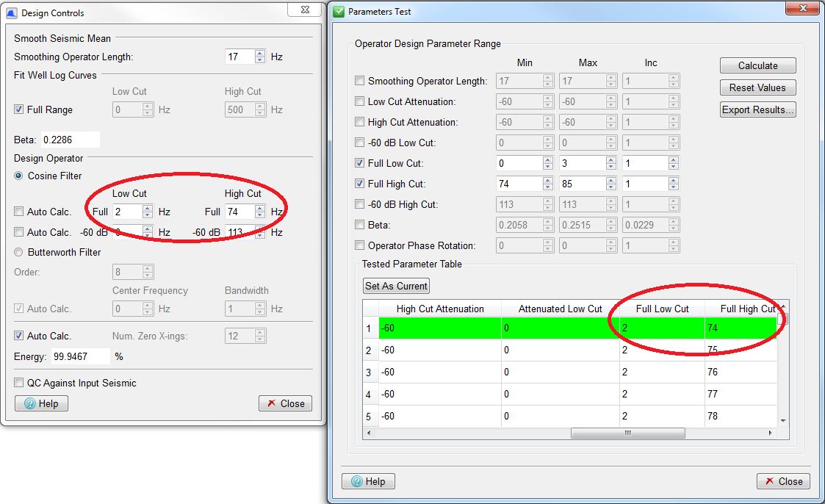This screenshot has width=825, height=504.
Task: Uncheck the Full Low Cut checkbox
Action: [x=359, y=162]
